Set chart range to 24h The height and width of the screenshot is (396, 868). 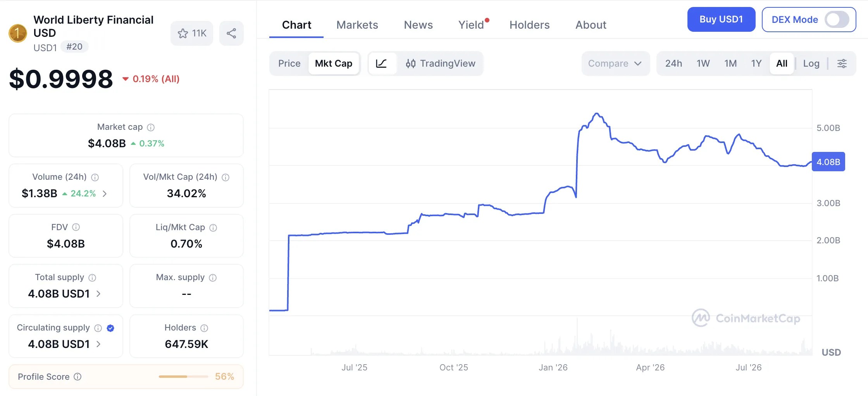(x=673, y=64)
